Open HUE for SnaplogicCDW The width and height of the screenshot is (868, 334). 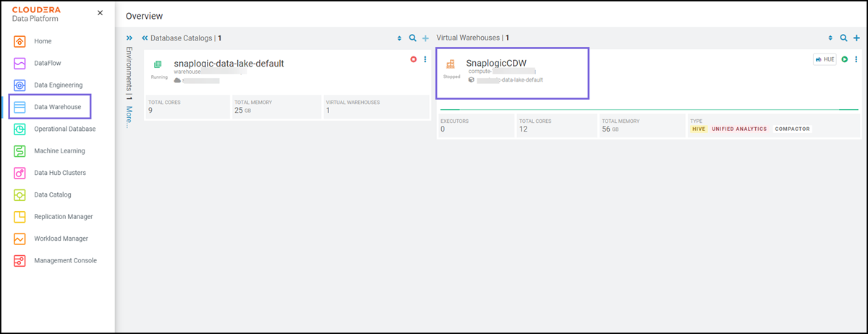825,59
